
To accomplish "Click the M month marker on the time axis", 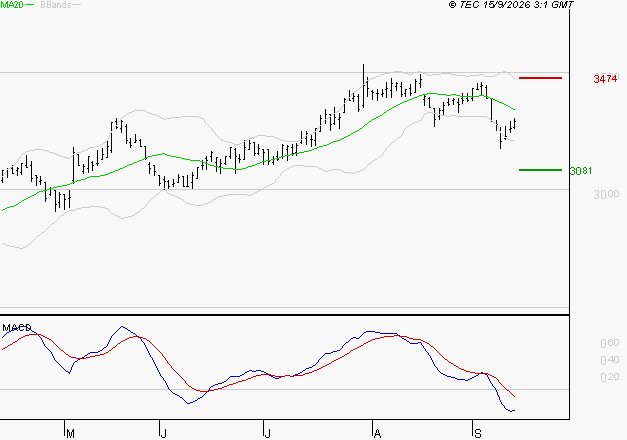I will (x=70, y=433).
